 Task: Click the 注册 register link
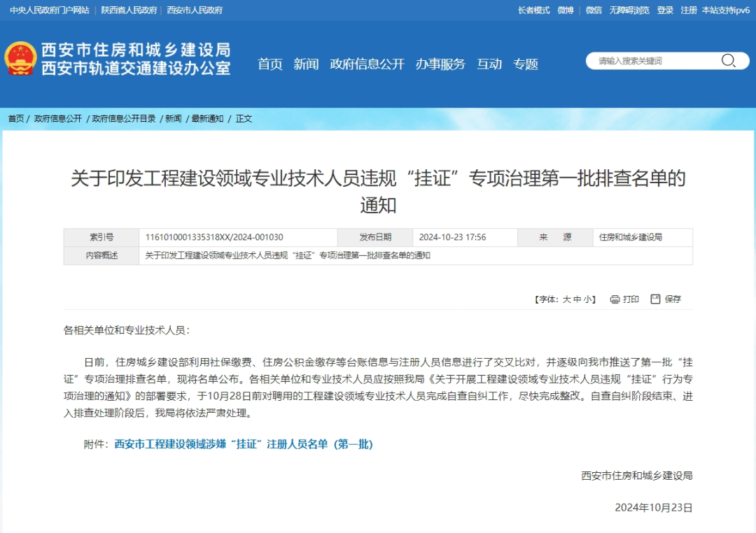click(x=689, y=10)
